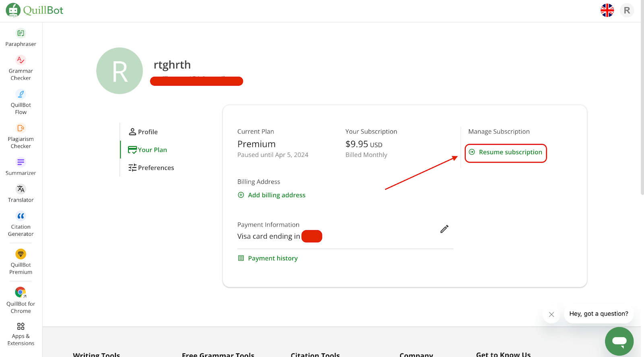Open the Grammar Checker icon
Image resolution: width=644 pixels, height=357 pixels.
tap(21, 60)
